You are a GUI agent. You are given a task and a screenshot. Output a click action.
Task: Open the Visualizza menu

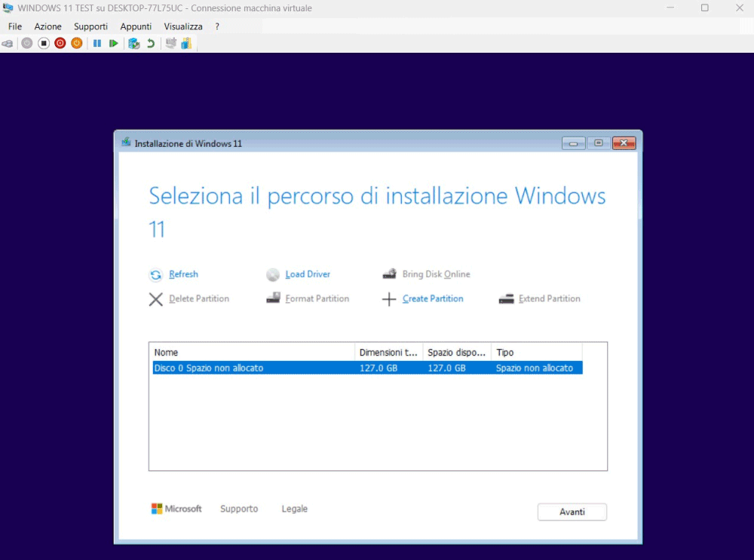click(x=183, y=26)
